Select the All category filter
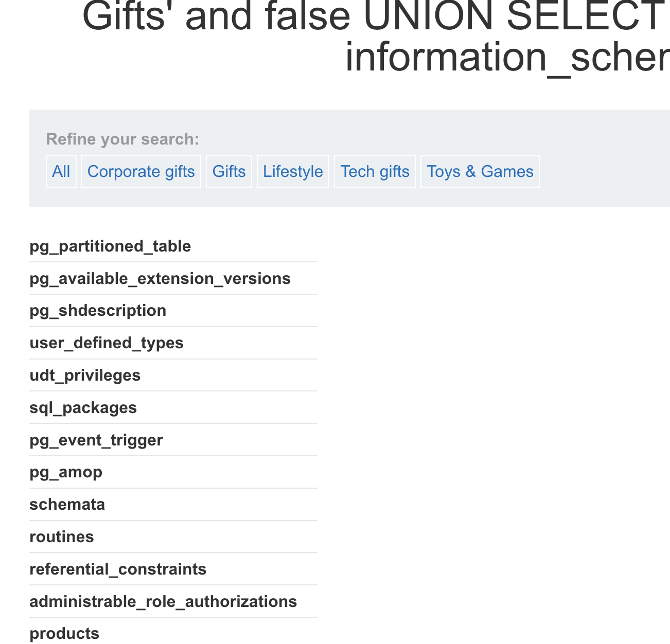 [x=61, y=171]
